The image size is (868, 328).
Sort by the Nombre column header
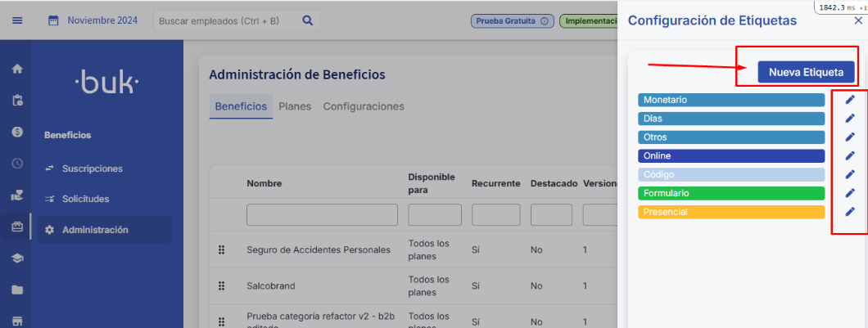[264, 184]
